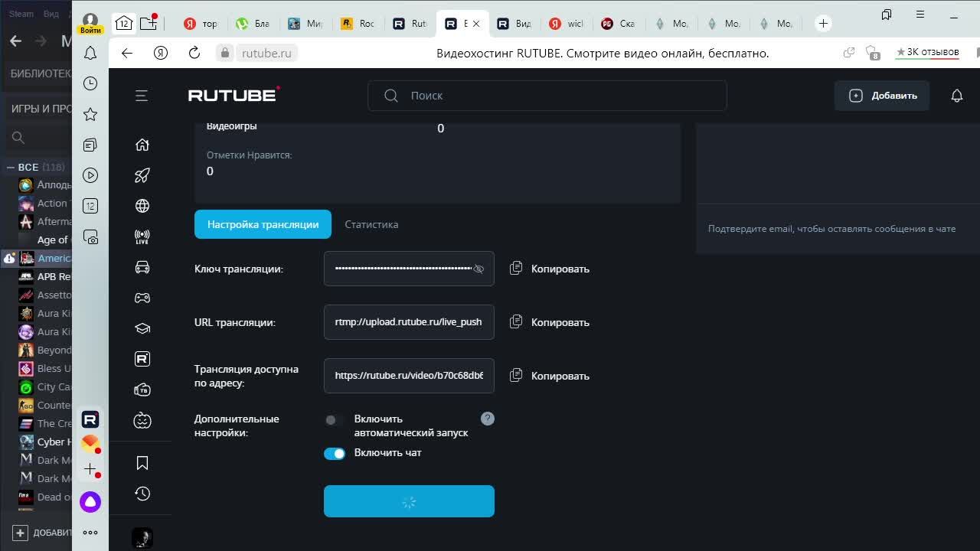Copy the broadcast page address
The height and width of the screenshot is (551, 980).
pyautogui.click(x=550, y=376)
